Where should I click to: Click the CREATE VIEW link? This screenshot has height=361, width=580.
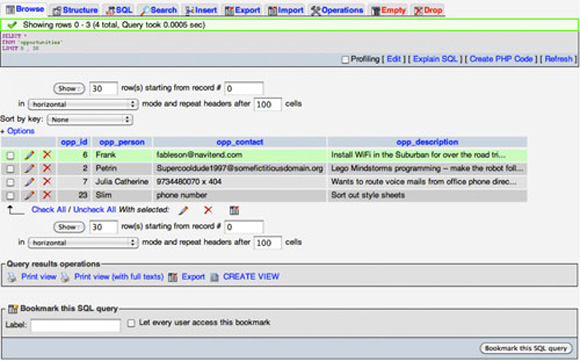[251, 277]
